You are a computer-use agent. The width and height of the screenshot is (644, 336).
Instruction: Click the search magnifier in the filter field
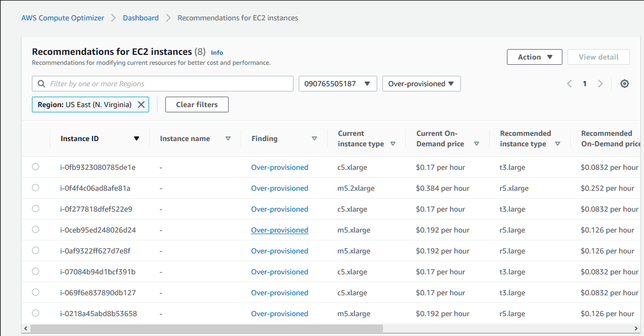[41, 84]
